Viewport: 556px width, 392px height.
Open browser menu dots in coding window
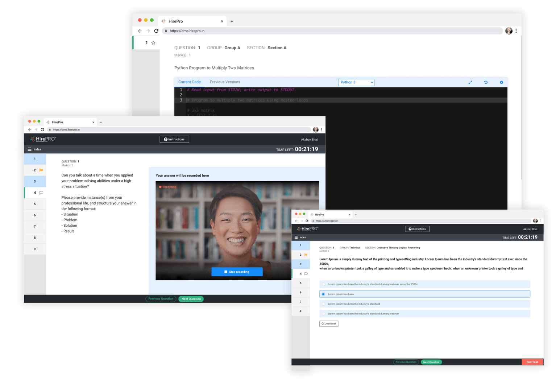point(516,31)
